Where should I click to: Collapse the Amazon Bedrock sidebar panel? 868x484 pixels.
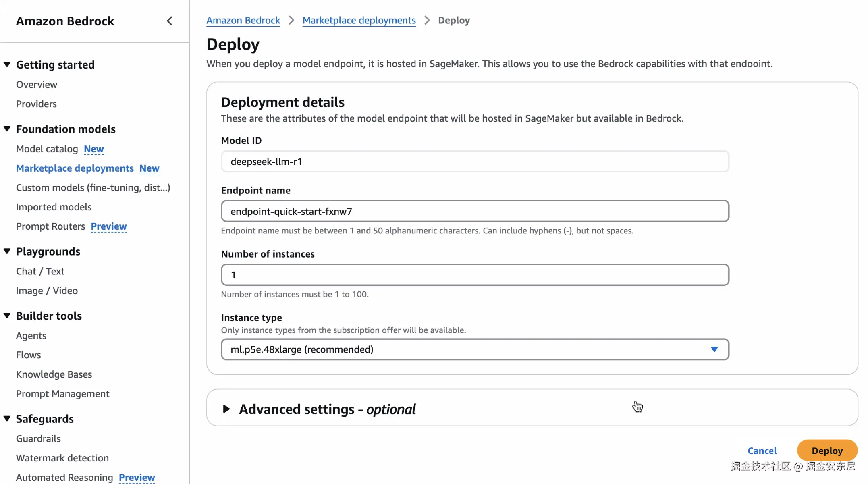pos(170,21)
